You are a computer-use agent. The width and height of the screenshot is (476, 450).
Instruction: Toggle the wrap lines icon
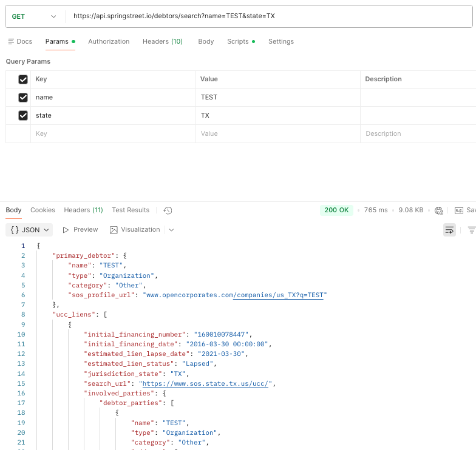click(449, 230)
